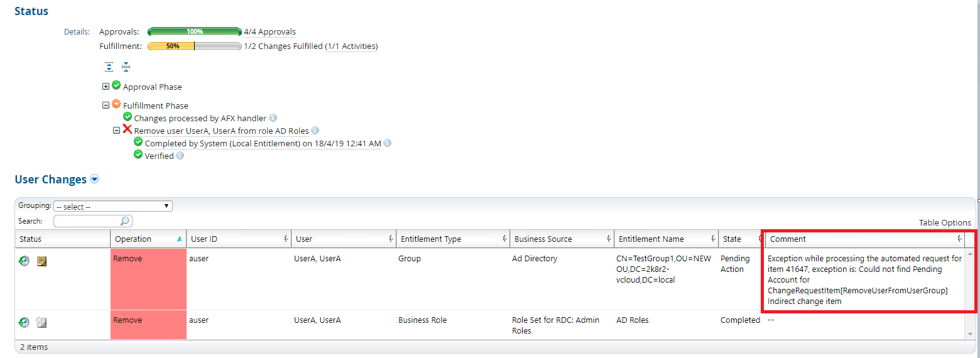The image size is (980, 358).
Task: Click info icon next to Verified
Action: click(180, 156)
